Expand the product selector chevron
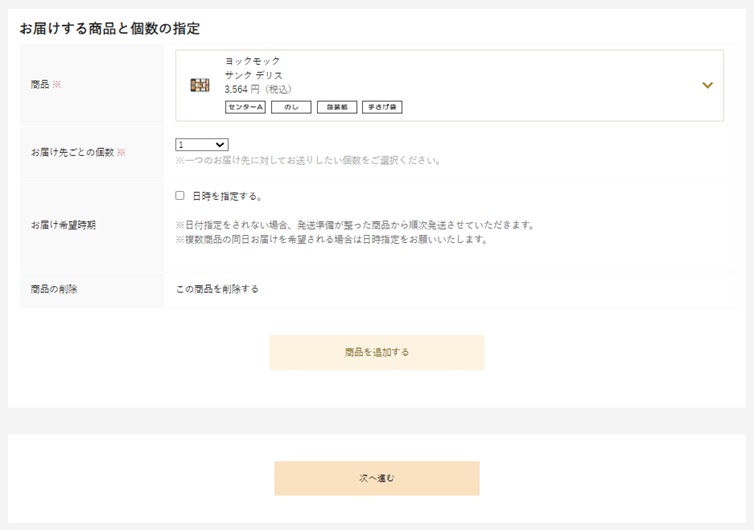This screenshot has width=755, height=530. pos(707,85)
